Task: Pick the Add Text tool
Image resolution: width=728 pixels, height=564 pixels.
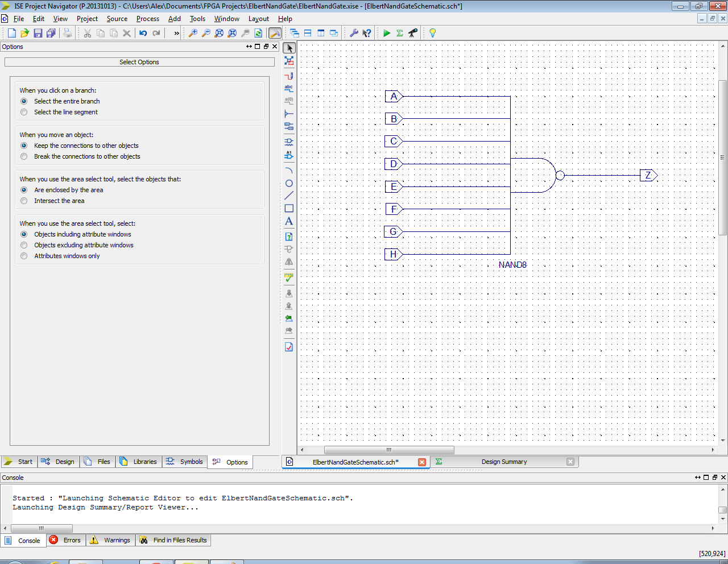Action: tap(289, 222)
